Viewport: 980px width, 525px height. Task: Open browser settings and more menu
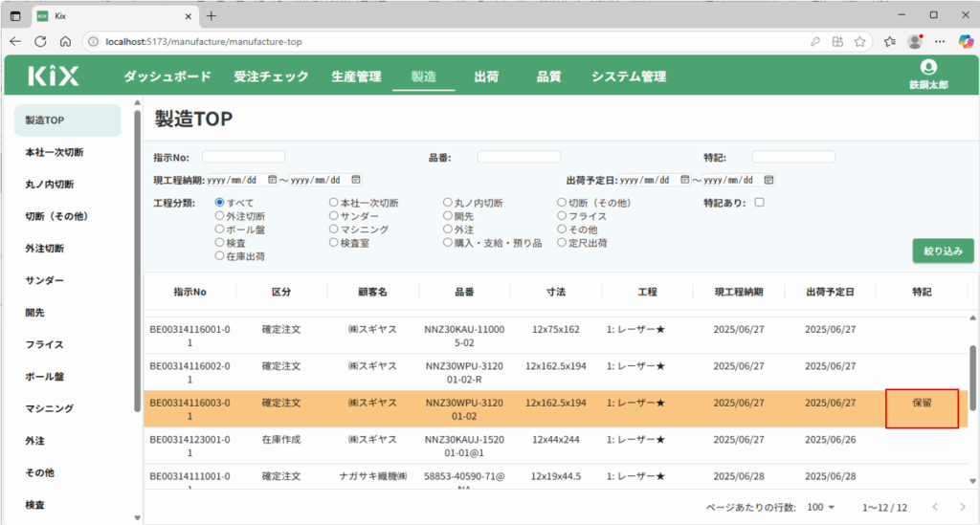pos(940,42)
